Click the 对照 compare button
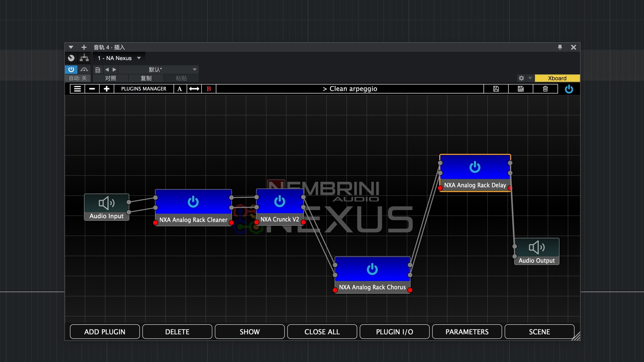This screenshot has height=362, width=644. coord(110,78)
